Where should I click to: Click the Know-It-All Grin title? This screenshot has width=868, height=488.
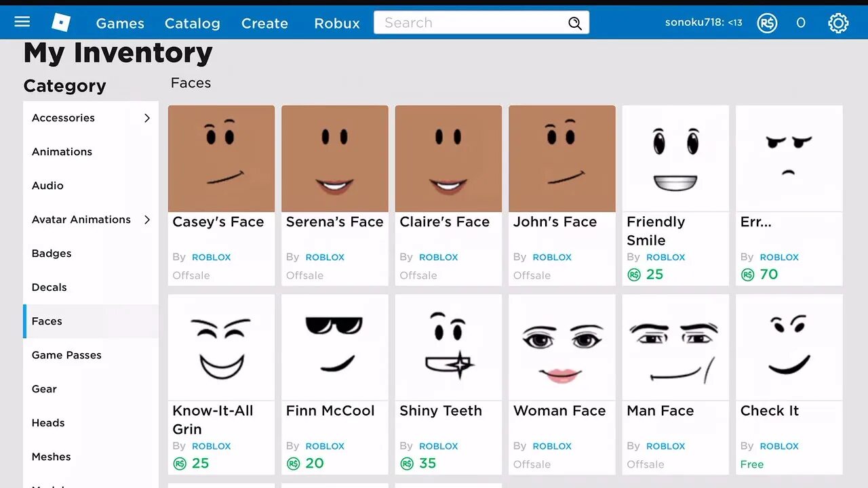[x=212, y=420]
